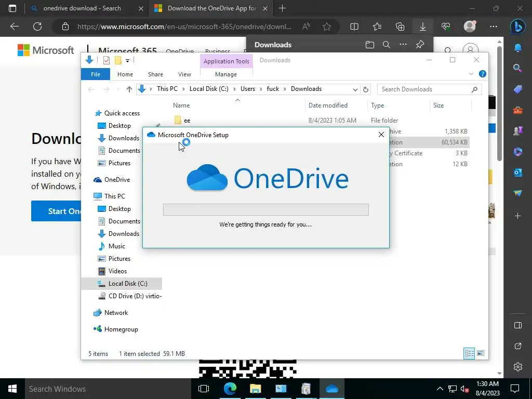The width and height of the screenshot is (532, 399).
Task: Open Edge sidebar search icon
Action: [x=518, y=68]
